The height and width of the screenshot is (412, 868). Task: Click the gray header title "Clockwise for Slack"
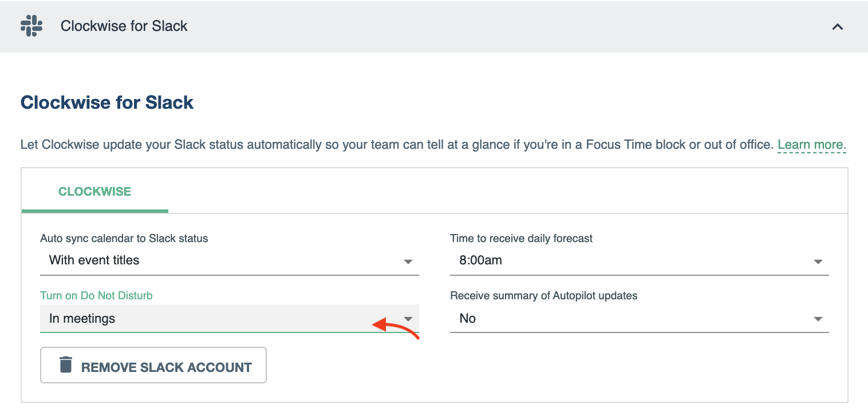pyautogui.click(x=124, y=26)
